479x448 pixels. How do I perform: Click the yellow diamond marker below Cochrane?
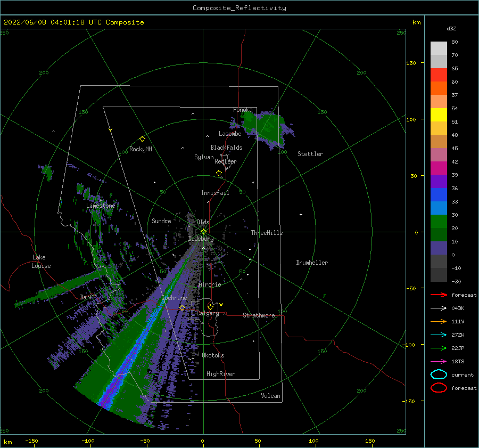[x=182, y=308]
